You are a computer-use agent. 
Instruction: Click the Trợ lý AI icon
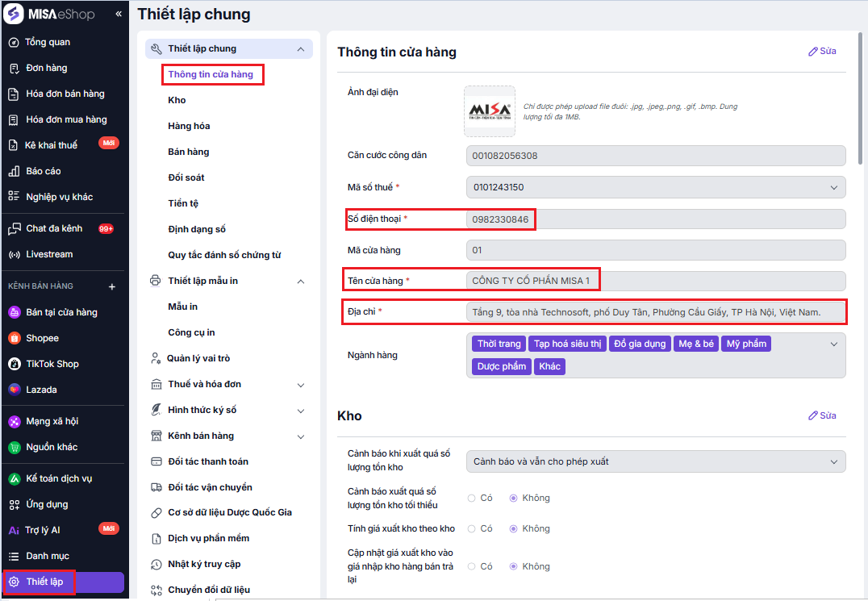14,530
